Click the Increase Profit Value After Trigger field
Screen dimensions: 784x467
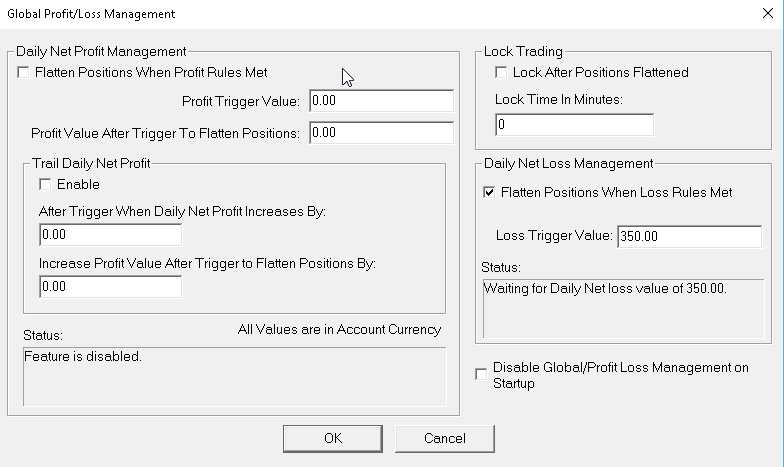coord(110,287)
